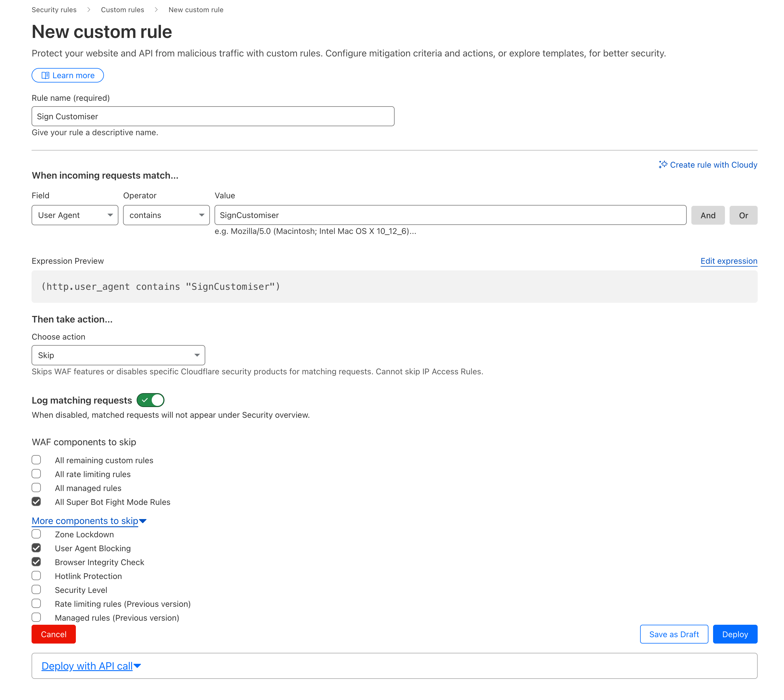Click Save as Draft button
The height and width of the screenshot is (700, 784).
tap(674, 634)
